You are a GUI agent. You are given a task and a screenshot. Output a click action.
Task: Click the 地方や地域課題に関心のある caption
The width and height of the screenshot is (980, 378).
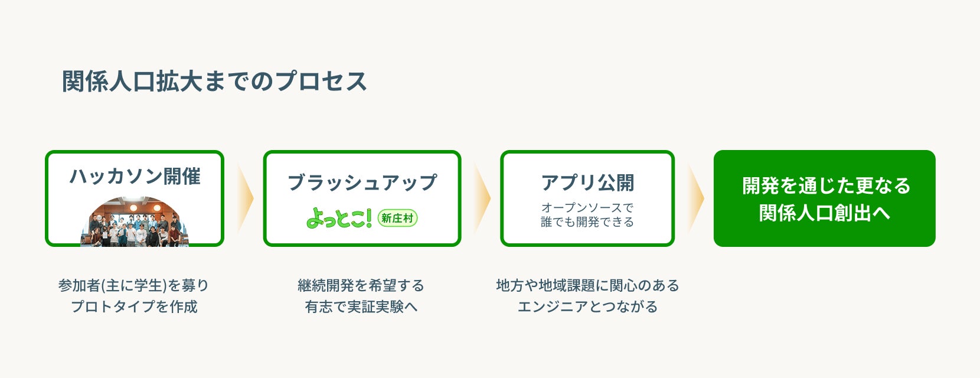[x=587, y=285]
